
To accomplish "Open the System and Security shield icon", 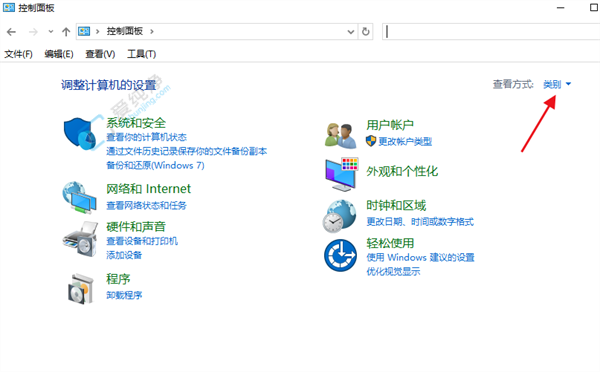I will coord(80,134).
